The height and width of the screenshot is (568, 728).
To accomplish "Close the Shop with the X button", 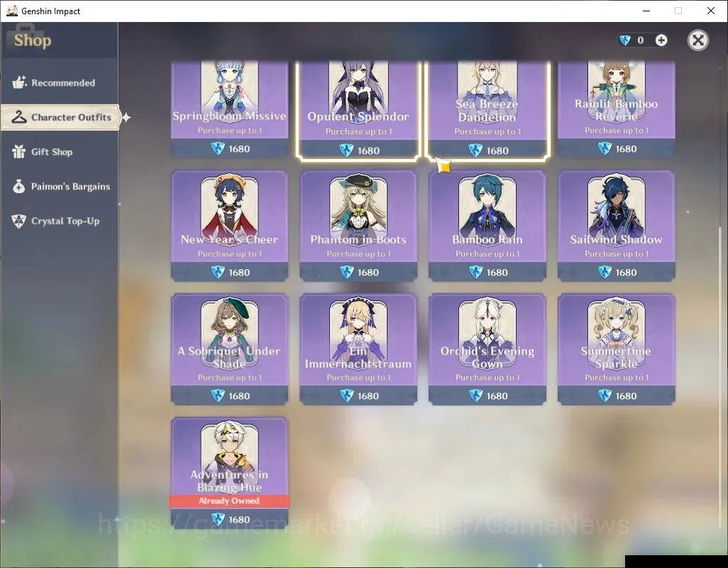I will pos(697,40).
